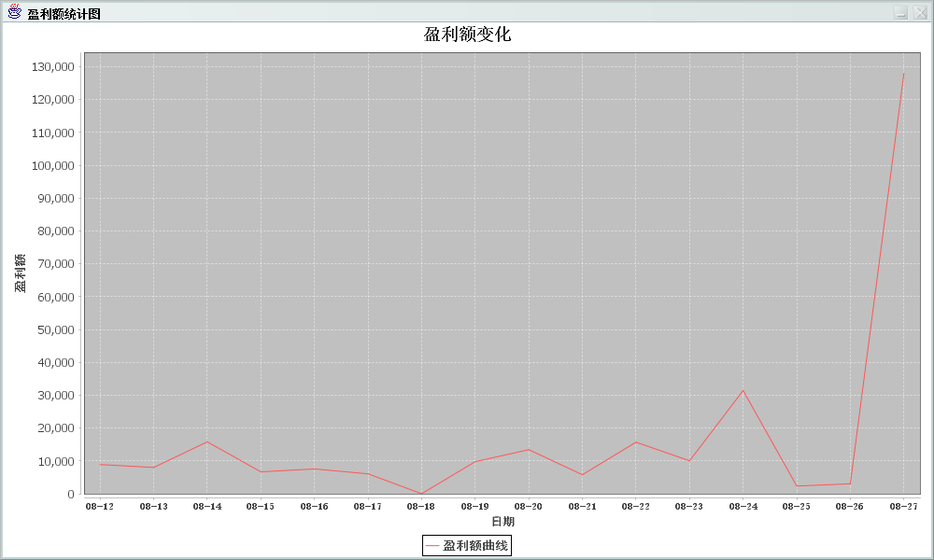Click the 08-15 date label
The height and width of the screenshot is (560, 934).
(261, 507)
